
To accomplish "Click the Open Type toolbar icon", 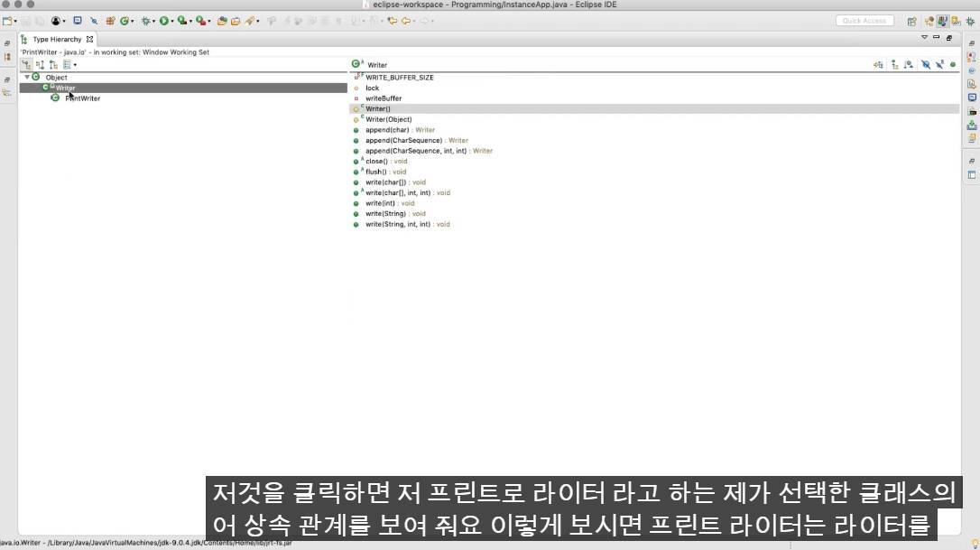I will (222, 21).
